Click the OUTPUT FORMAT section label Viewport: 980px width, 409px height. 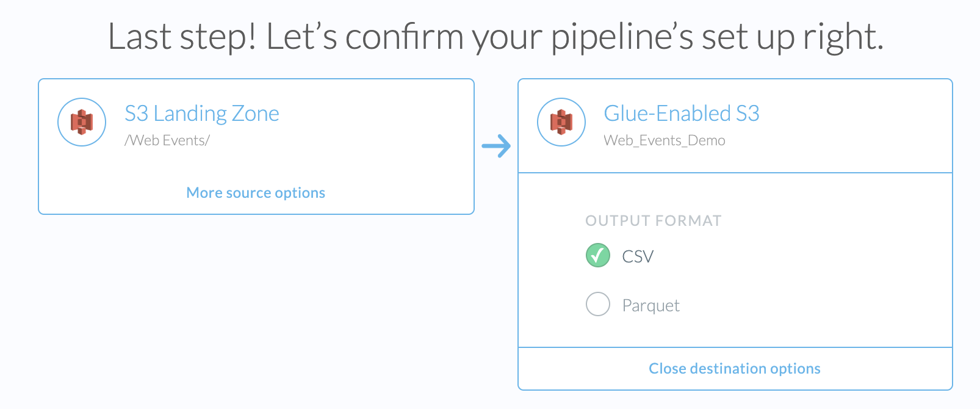point(654,221)
